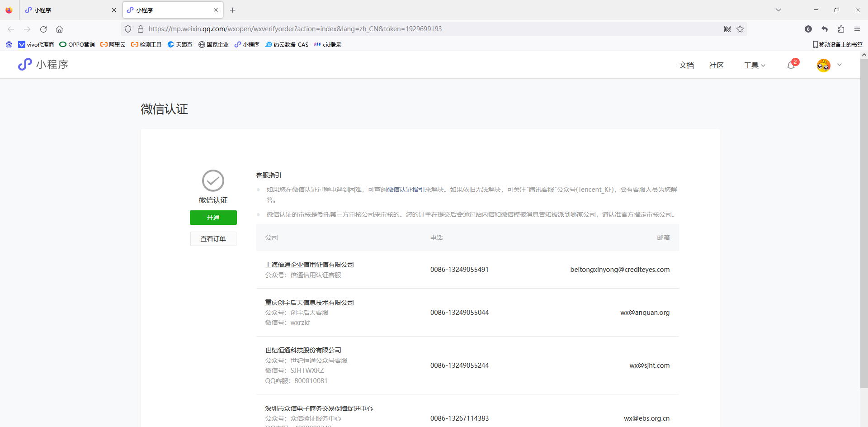
Task: Open the 天眼查 bookmark
Action: click(180, 44)
